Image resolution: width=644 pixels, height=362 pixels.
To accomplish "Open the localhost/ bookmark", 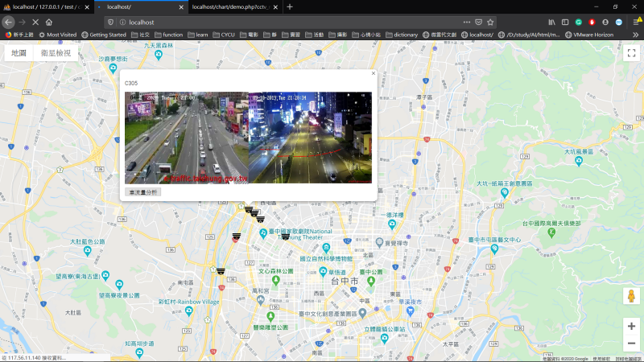I will pyautogui.click(x=477, y=35).
